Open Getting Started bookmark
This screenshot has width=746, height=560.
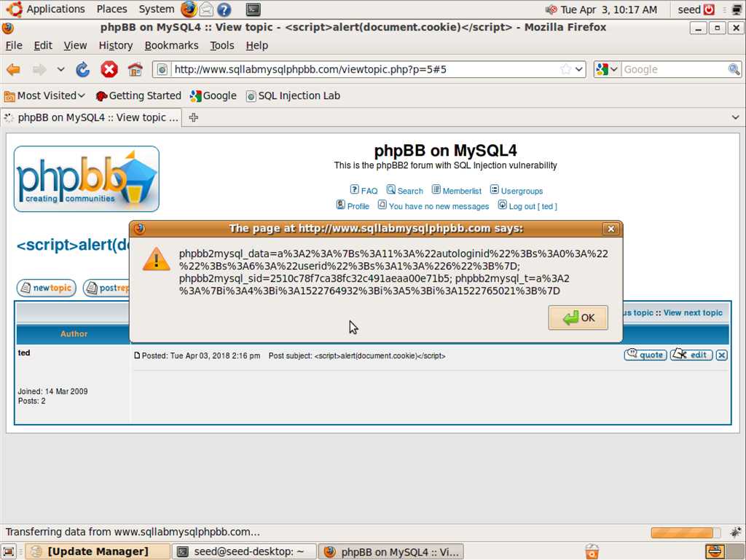[x=138, y=95]
